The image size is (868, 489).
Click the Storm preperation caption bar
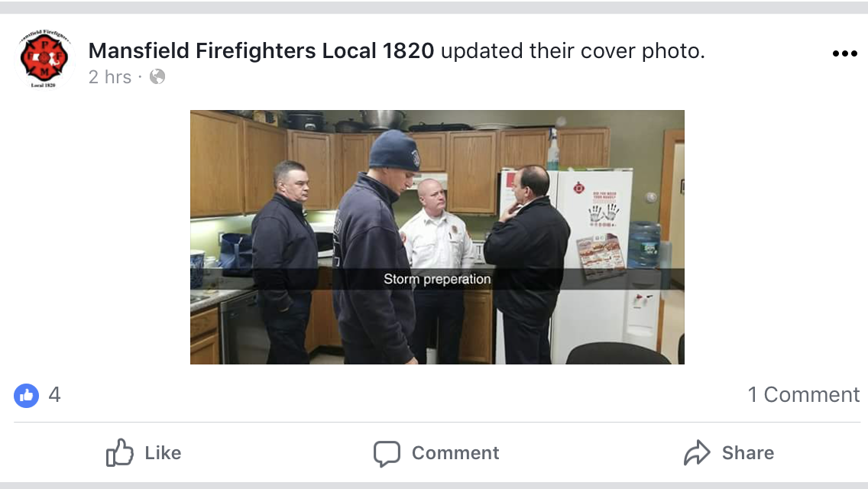click(437, 279)
